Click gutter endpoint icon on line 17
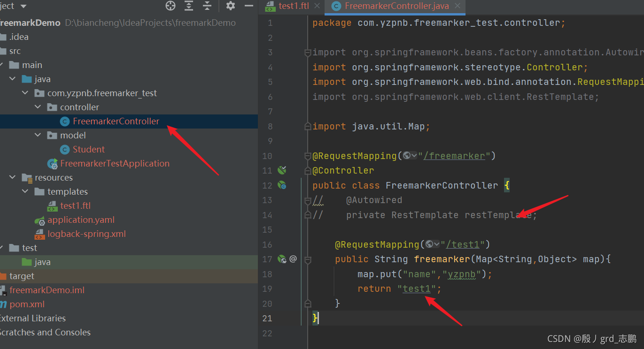The height and width of the screenshot is (349, 644). click(282, 258)
